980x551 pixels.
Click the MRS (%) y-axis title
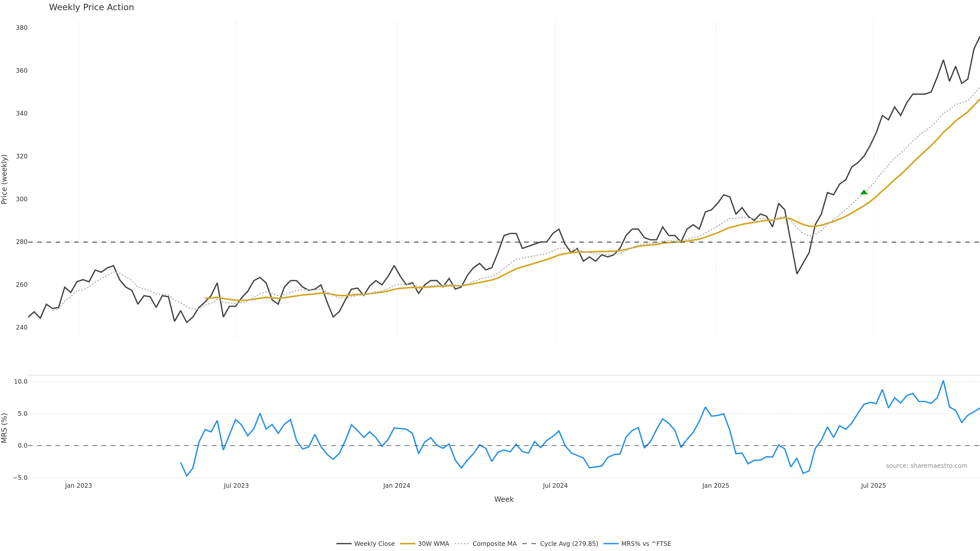5,428
